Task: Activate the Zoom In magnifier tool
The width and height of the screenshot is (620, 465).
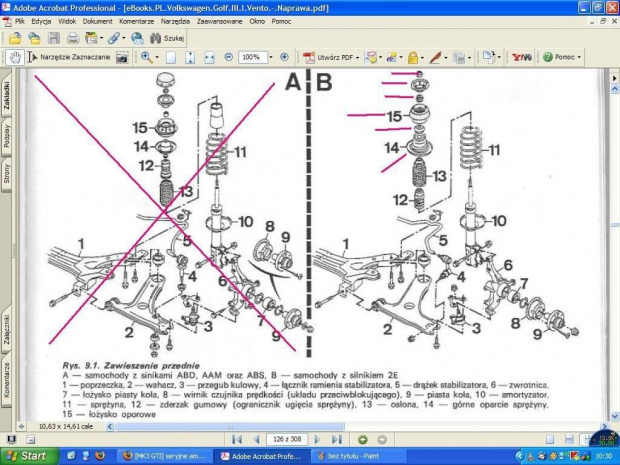Action: (x=147, y=57)
